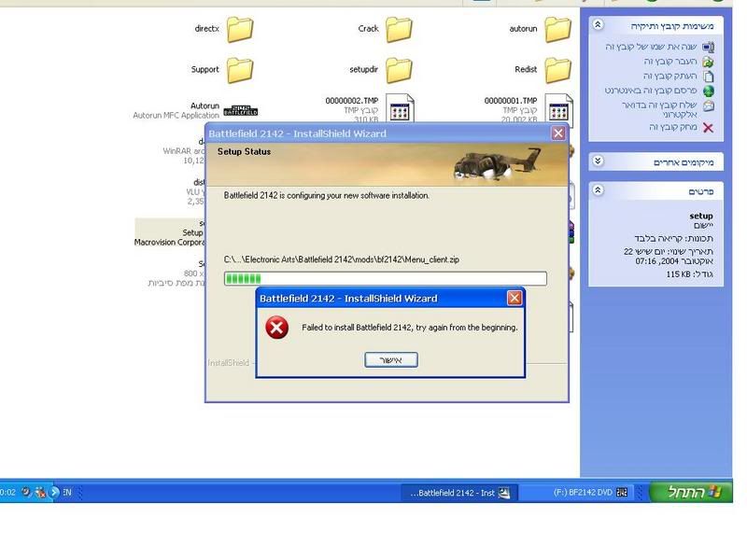Select the Crack folder icon
This screenshot has width=747, height=560.
(x=399, y=29)
